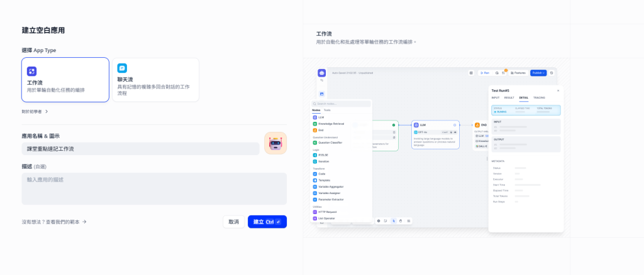Select the RESULT tab in Test Run preview
Viewport: 644px width, 275px height.
[509, 97]
